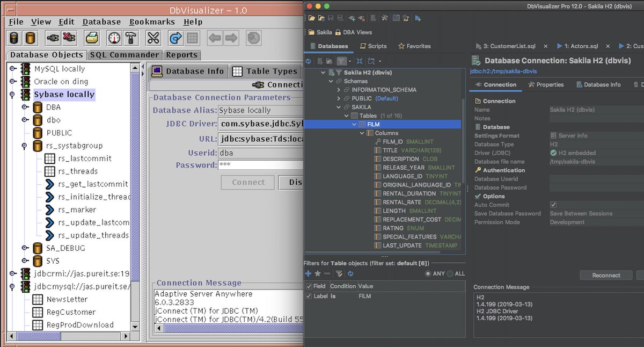The width and height of the screenshot is (644, 347).
Task: Uncheck the Label is FILM filter checkbox
Action: click(309, 296)
